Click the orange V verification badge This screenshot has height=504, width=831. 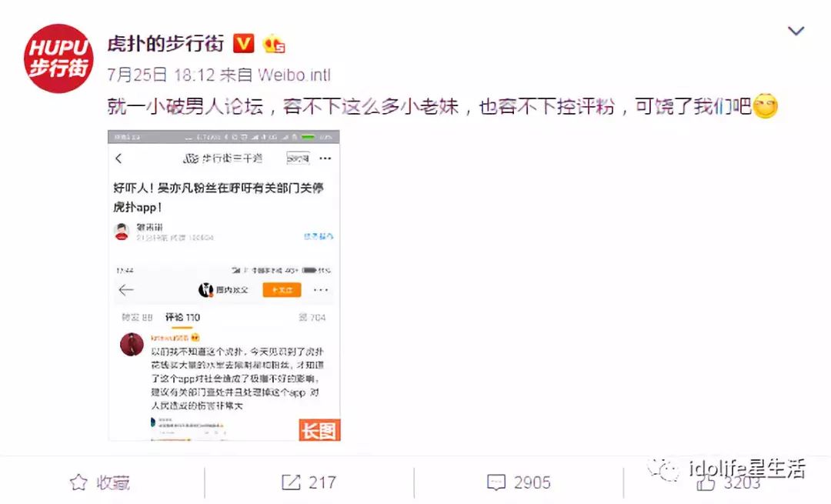click(244, 43)
